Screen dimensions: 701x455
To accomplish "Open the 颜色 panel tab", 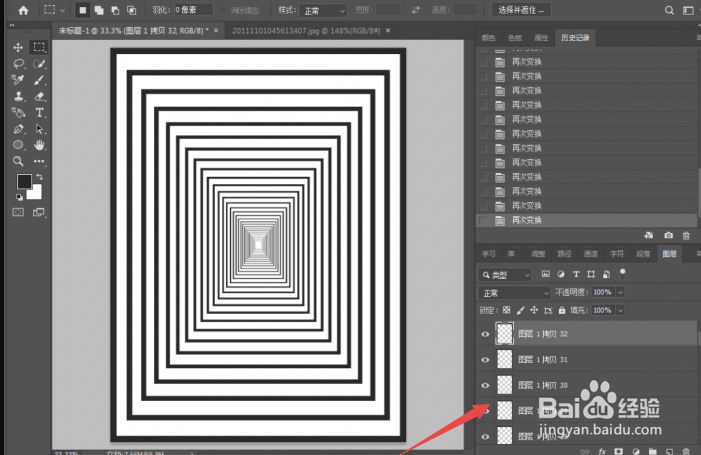I will (488, 38).
